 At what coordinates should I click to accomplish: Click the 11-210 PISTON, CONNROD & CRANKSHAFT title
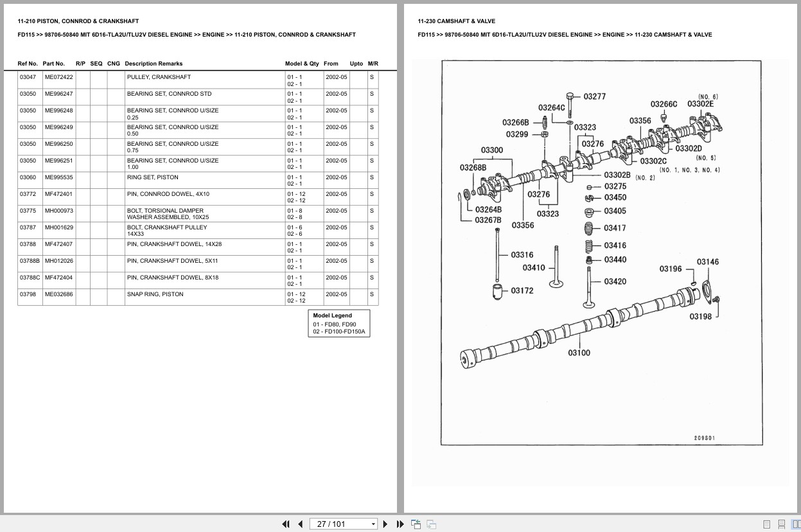coord(78,21)
